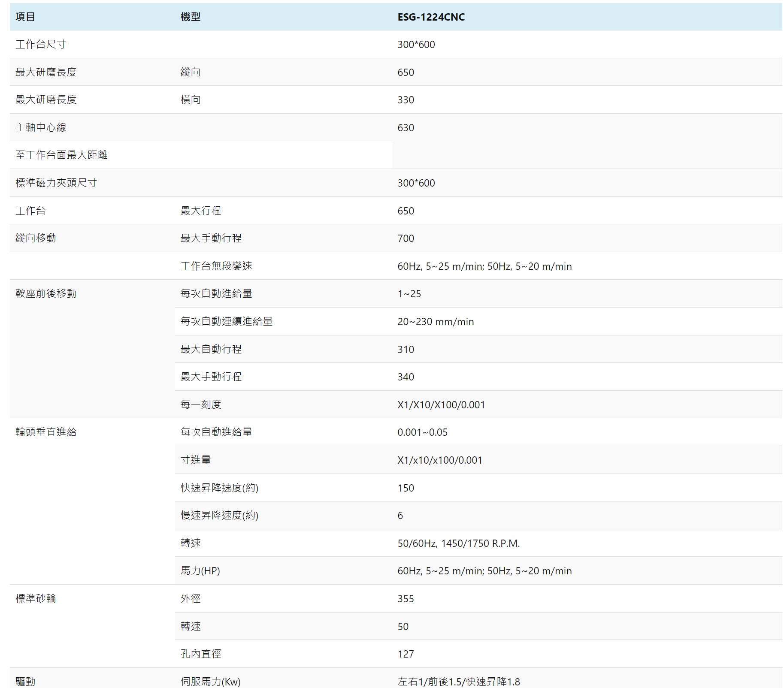The height and width of the screenshot is (688, 784).
Task: Click the 至工作台面最大距離 label
Action: tap(61, 155)
